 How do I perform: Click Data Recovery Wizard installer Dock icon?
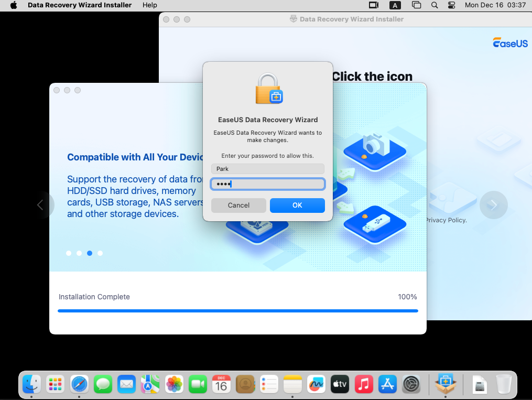(x=446, y=383)
